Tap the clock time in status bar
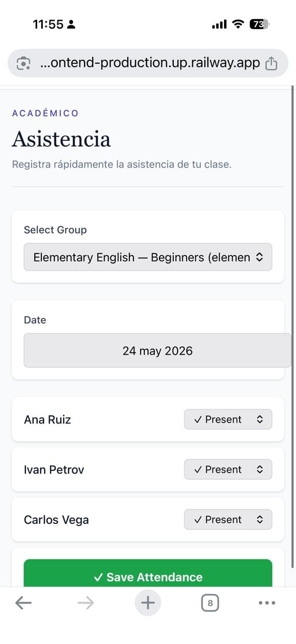Image resolution: width=296 pixels, height=644 pixels. pyautogui.click(x=48, y=24)
